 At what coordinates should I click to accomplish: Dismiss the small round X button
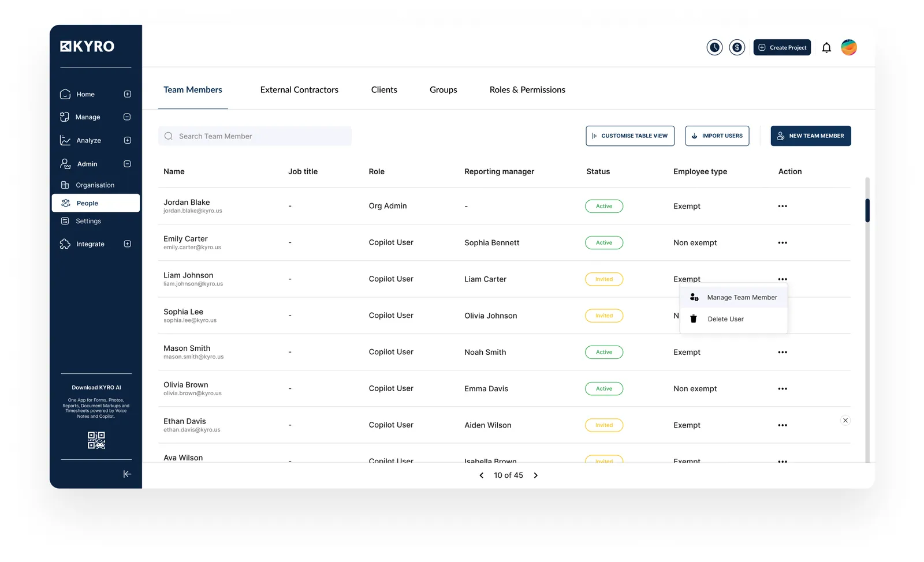[845, 420]
